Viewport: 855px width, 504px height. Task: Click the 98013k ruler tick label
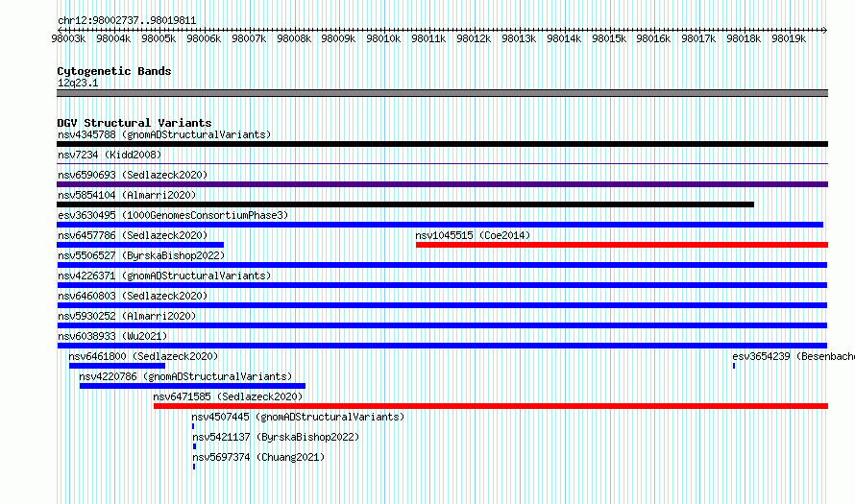pos(519,38)
